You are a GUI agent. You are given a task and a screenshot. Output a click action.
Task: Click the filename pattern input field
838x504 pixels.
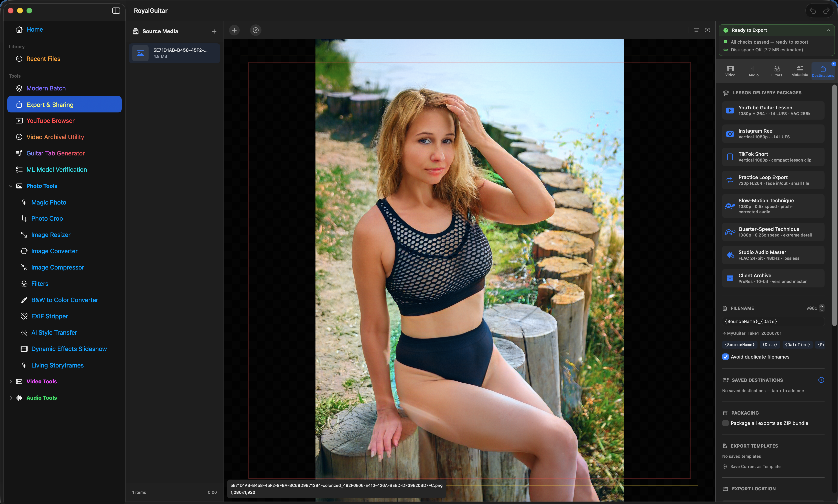tap(773, 321)
